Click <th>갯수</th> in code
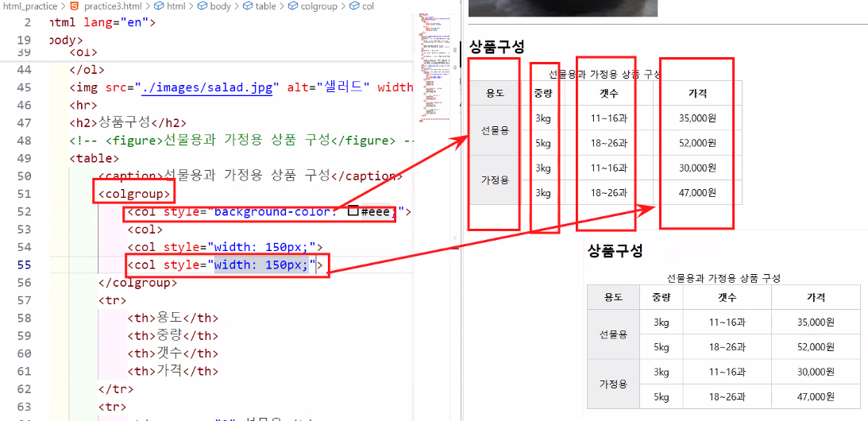The height and width of the screenshot is (421, 868). [172, 353]
